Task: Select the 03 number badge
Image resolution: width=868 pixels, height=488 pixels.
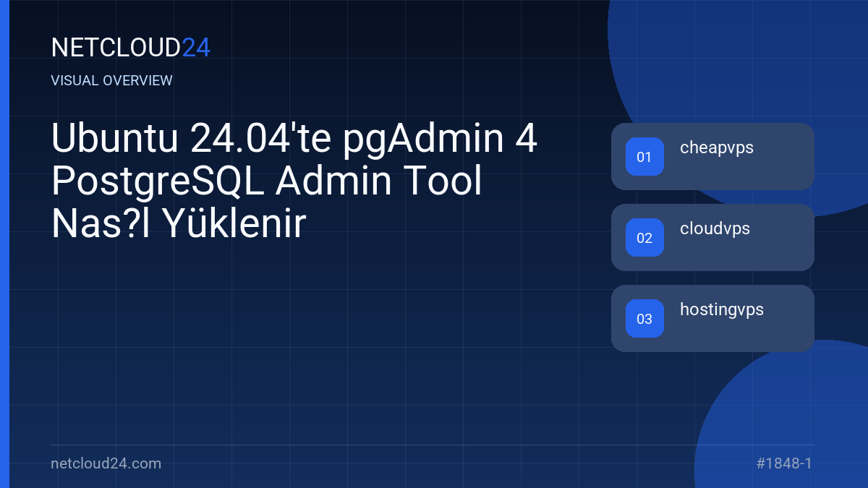Action: [x=644, y=319]
